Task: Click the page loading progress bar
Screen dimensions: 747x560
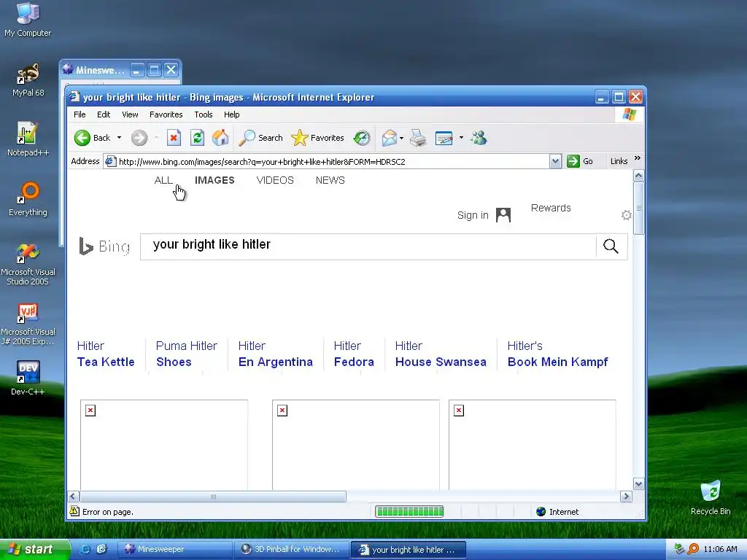Action: [x=409, y=512]
